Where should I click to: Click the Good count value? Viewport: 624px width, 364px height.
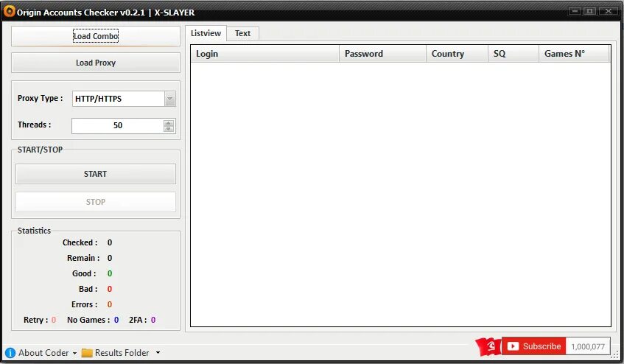coord(110,273)
